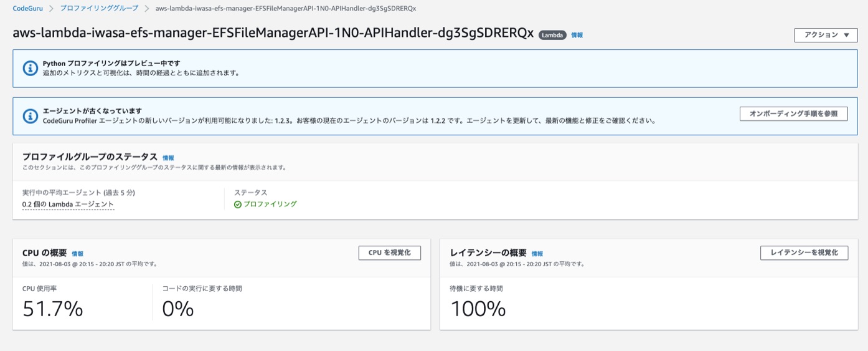The image size is (868, 351).
Task: Click the CPU を視覚化 button
Action: click(x=390, y=252)
